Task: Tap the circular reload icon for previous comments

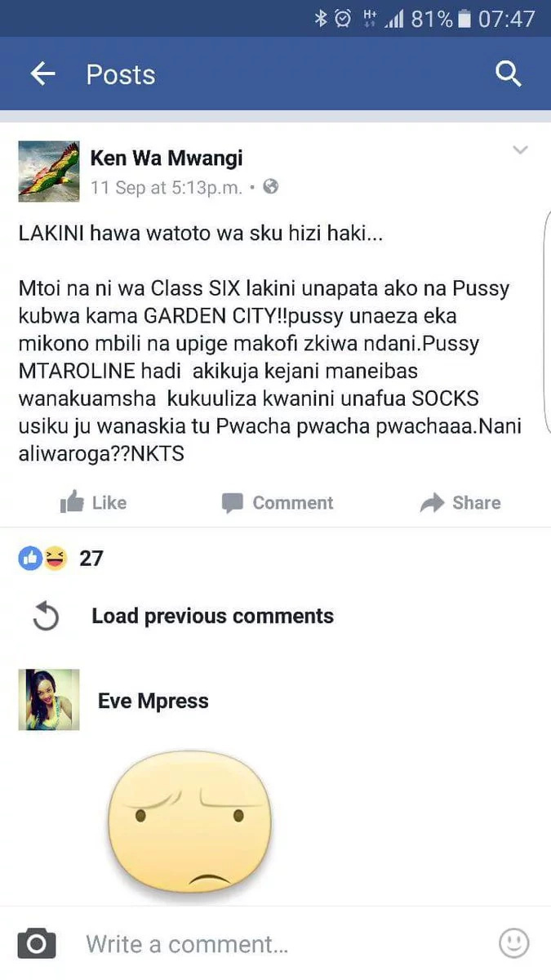Action: click(x=46, y=617)
